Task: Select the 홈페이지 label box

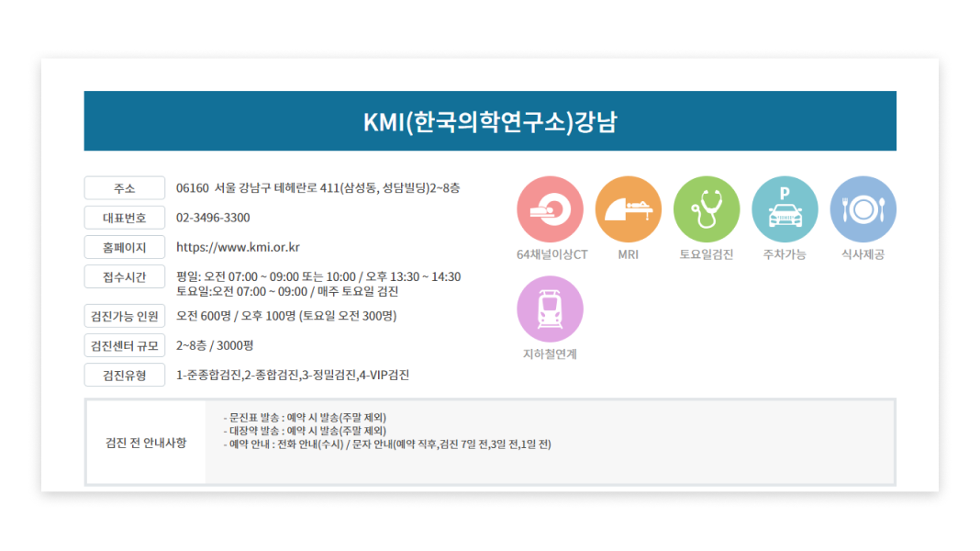Action: click(x=125, y=247)
